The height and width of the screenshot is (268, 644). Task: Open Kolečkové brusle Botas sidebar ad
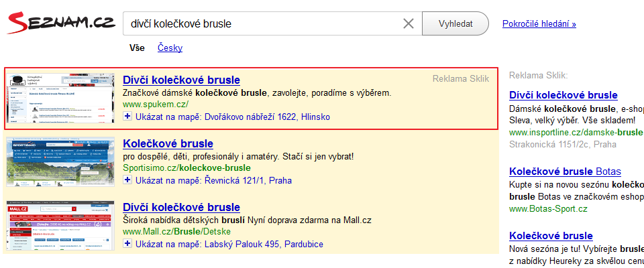click(x=565, y=171)
